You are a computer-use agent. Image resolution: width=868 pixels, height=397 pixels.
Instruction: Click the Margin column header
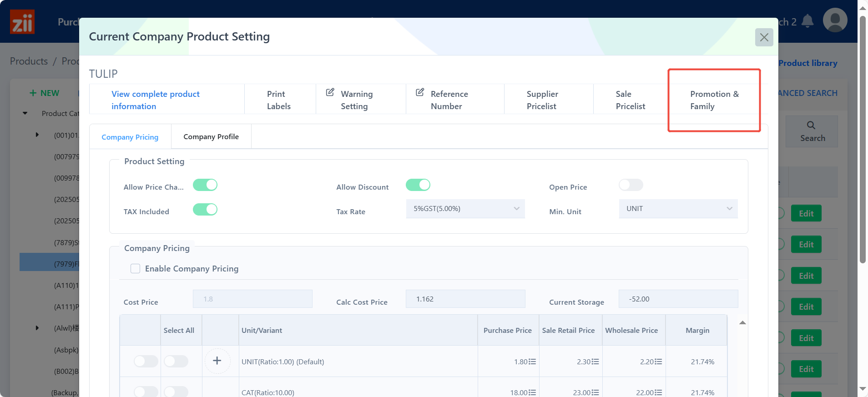click(x=697, y=331)
